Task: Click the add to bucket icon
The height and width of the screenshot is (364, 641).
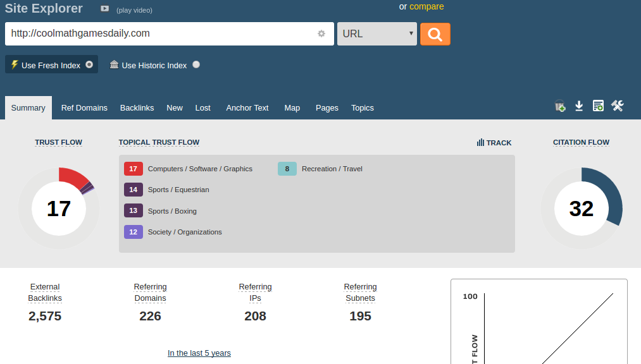Action: coord(560,106)
